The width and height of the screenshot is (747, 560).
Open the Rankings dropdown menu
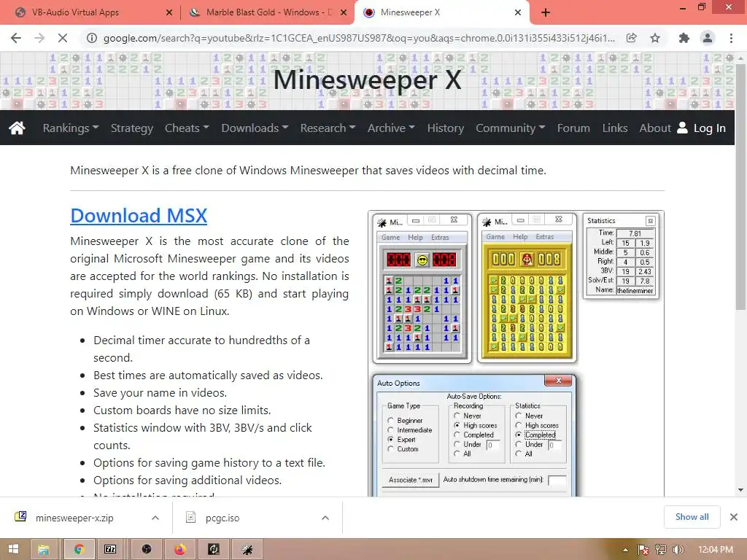click(x=71, y=128)
